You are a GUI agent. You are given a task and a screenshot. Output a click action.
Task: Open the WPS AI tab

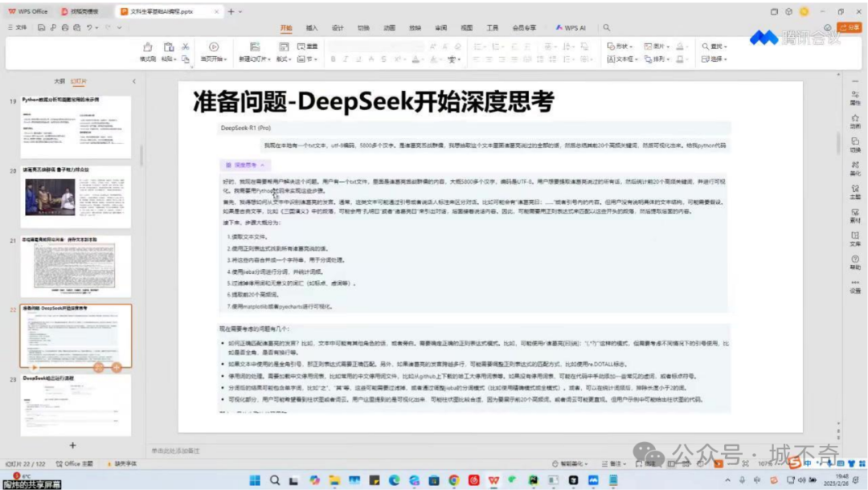coord(571,27)
